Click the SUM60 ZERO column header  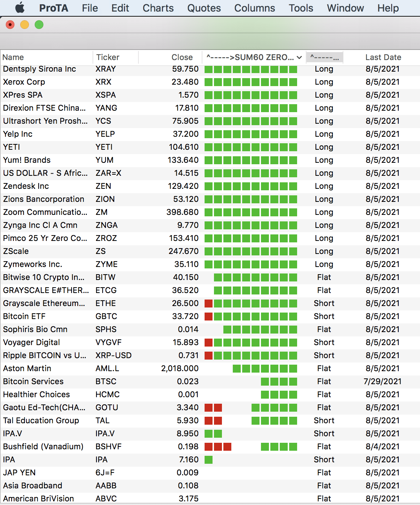point(254,57)
